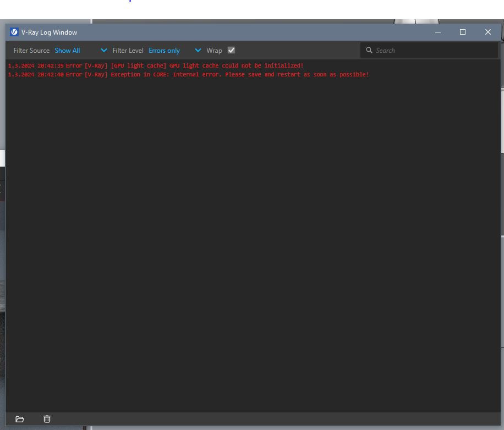Open the Filter Source 'Show All' dropdown
The image size is (504, 430).
[81, 51]
